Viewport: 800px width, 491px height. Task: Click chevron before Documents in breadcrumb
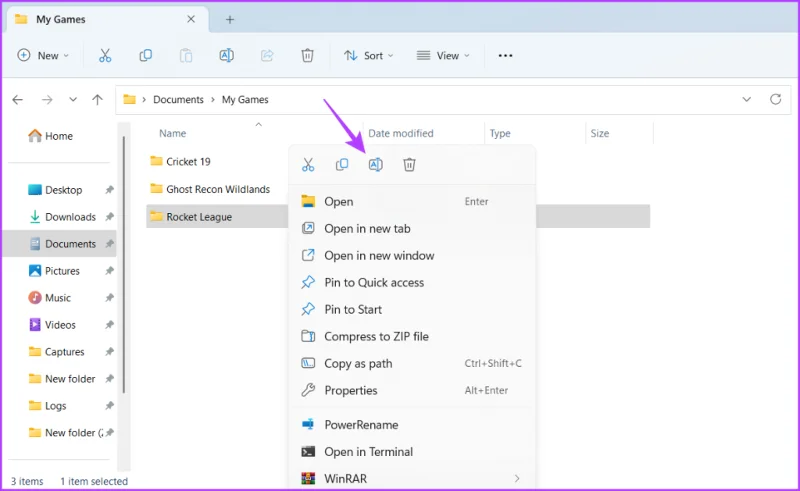[144, 100]
